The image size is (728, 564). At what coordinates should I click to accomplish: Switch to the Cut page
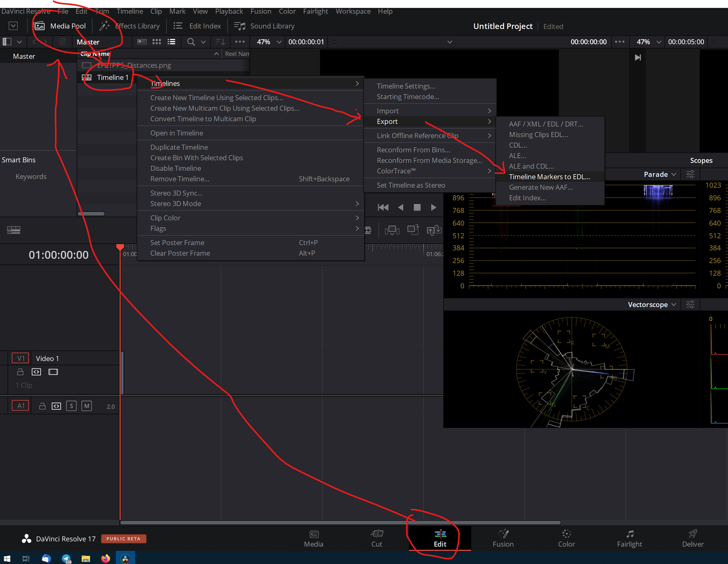tap(377, 539)
